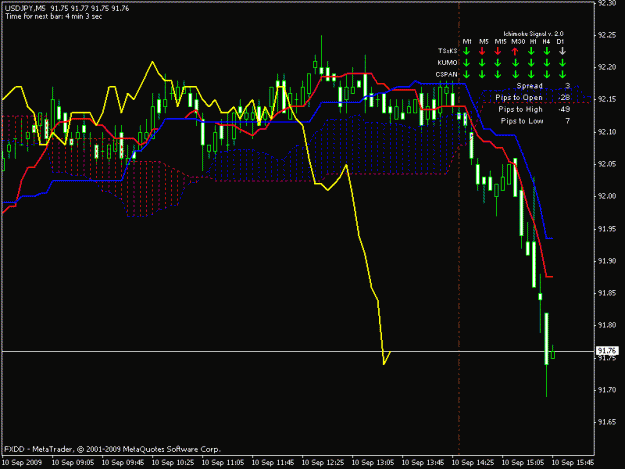Click the CSPAN arrow in the M30 column
The height and width of the screenshot is (469, 625).
point(515,74)
